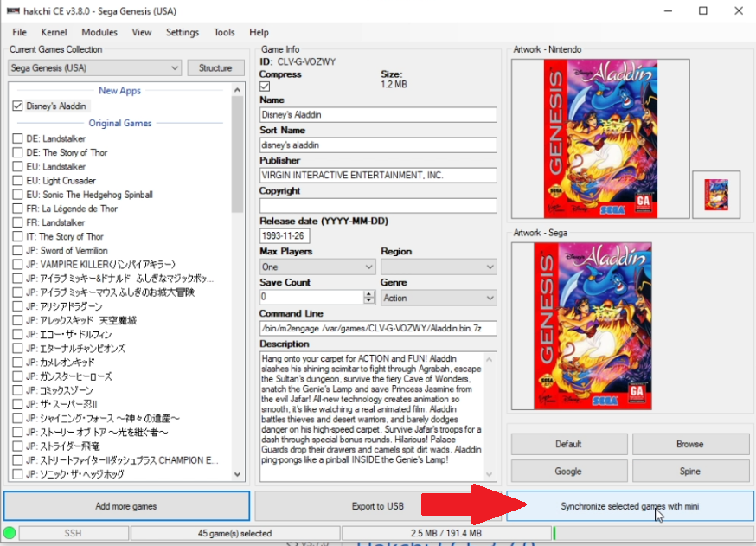Check the DE: The Story of Thor checkbox
Screen dimensions: 756x546
(18, 153)
